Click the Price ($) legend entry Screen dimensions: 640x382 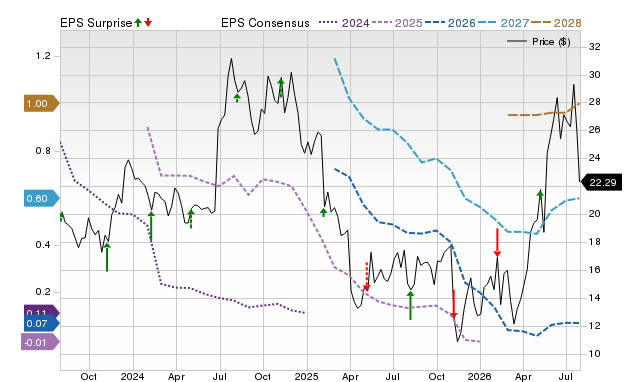point(538,42)
